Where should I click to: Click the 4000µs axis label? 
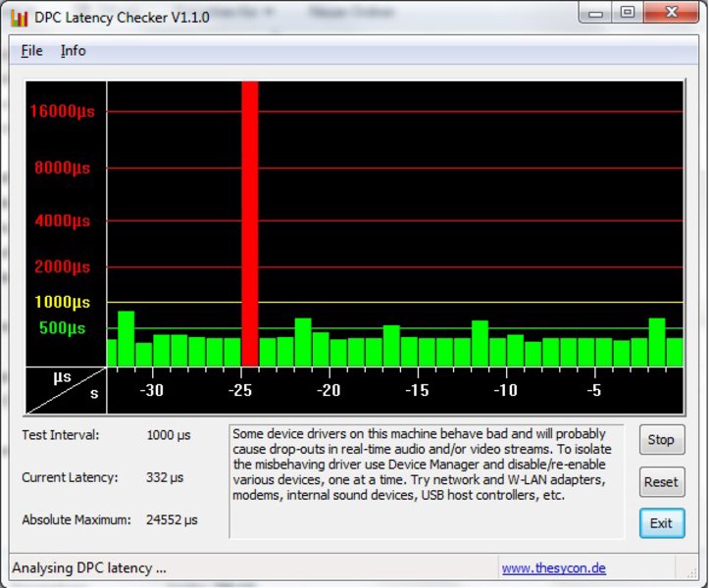coord(63,220)
